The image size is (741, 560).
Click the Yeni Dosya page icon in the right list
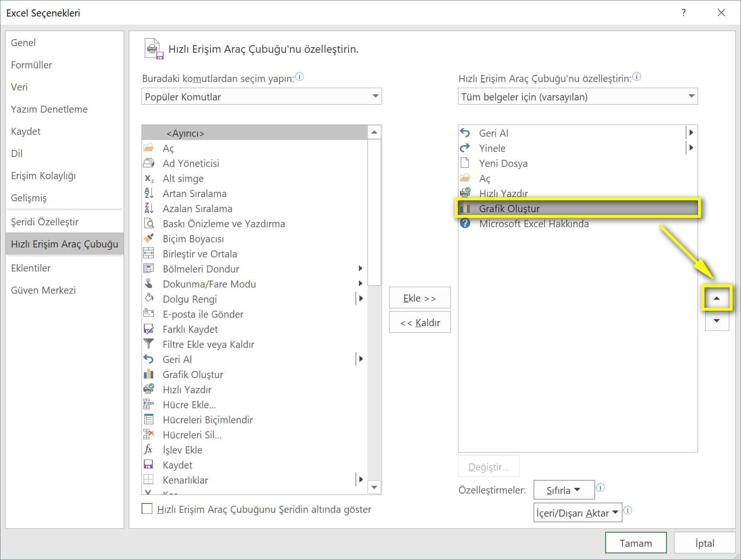pyautogui.click(x=465, y=163)
